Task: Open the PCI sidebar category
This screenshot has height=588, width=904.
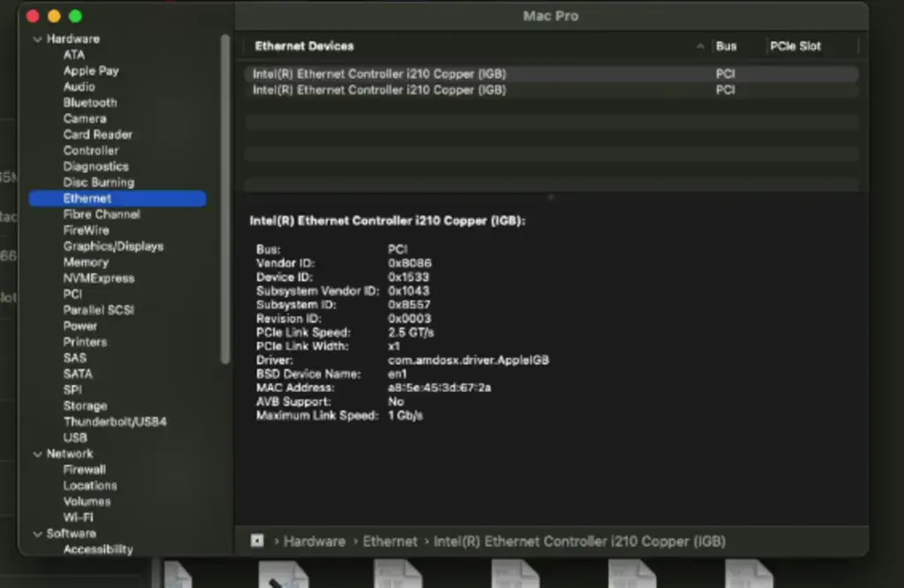Action: point(72,294)
